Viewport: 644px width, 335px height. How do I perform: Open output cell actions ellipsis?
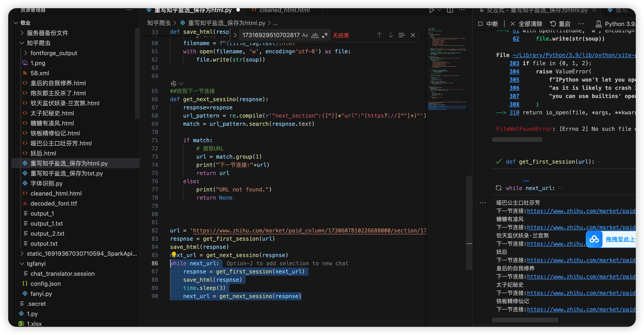tap(482, 203)
